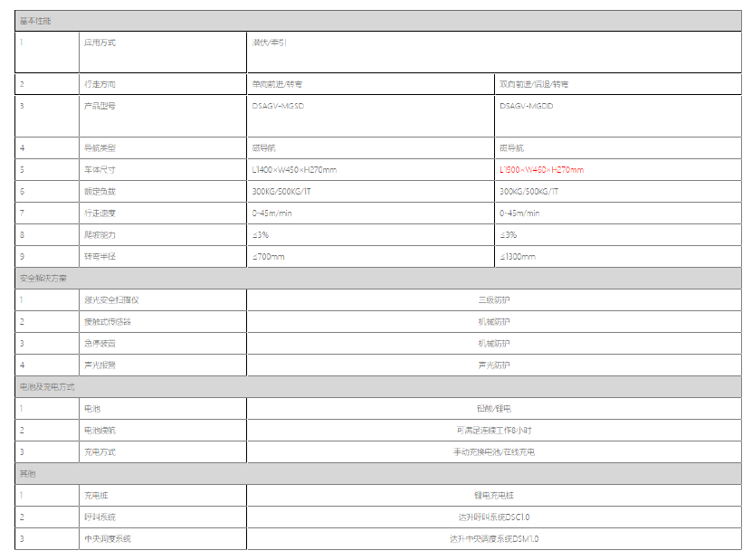The width and height of the screenshot is (752, 560).
Task: Select the 达升中央调度系统DSM1.0 cell
Action: (x=493, y=538)
